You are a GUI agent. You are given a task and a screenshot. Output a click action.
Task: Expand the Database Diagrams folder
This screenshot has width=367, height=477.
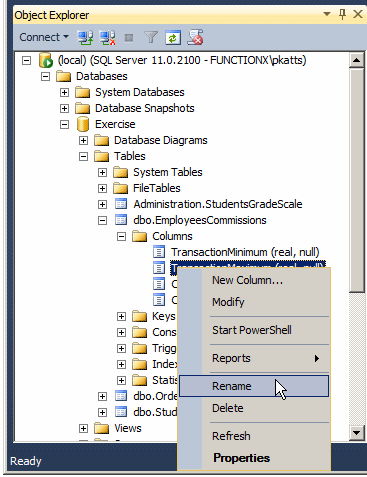83,140
